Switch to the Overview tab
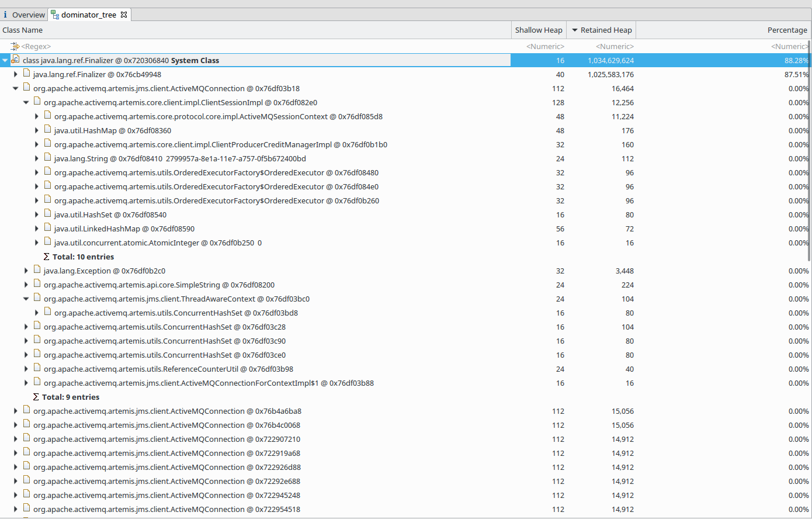 coord(24,15)
